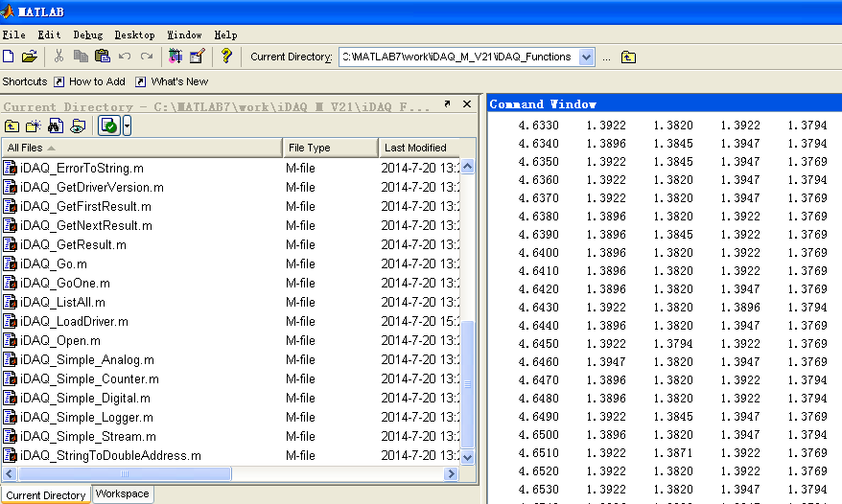842x504 pixels.
Task: Click the Open file toolbar icon
Action: pos(30,57)
